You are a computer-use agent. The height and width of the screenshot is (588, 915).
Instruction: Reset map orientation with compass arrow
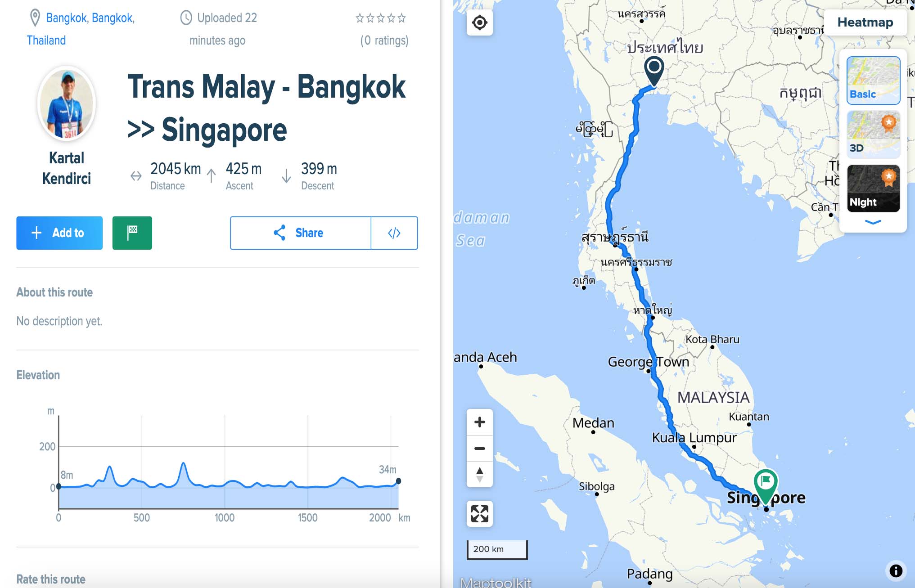[480, 474]
